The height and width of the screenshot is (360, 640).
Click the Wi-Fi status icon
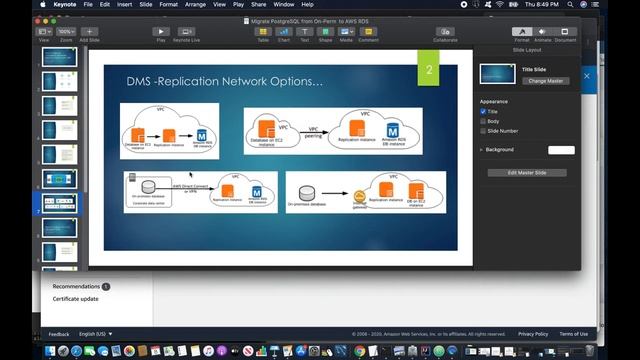point(500,4)
